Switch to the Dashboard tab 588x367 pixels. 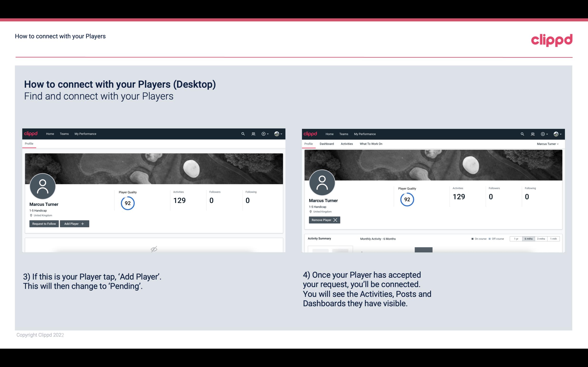click(327, 144)
